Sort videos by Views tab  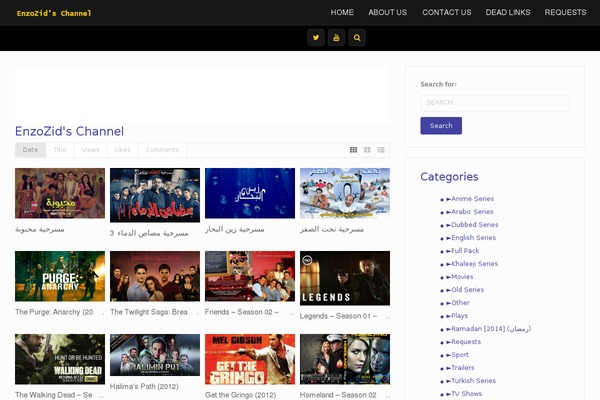tap(90, 150)
